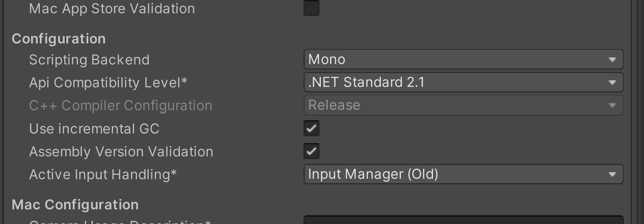Click the Api Compatibility Level* label
Image resolution: width=644 pixels, height=224 pixels.
pyautogui.click(x=108, y=83)
